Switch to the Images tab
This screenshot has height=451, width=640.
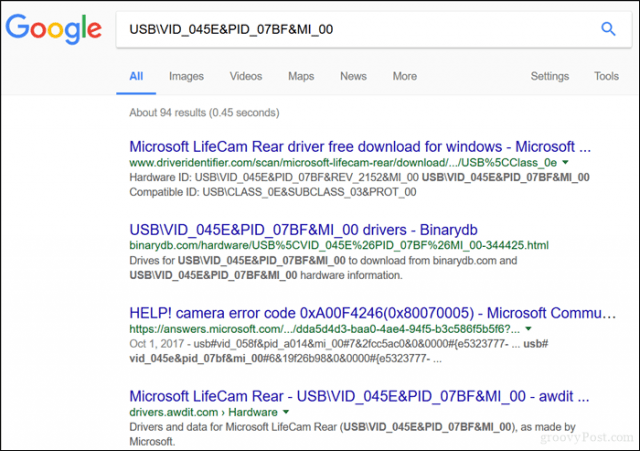(186, 76)
